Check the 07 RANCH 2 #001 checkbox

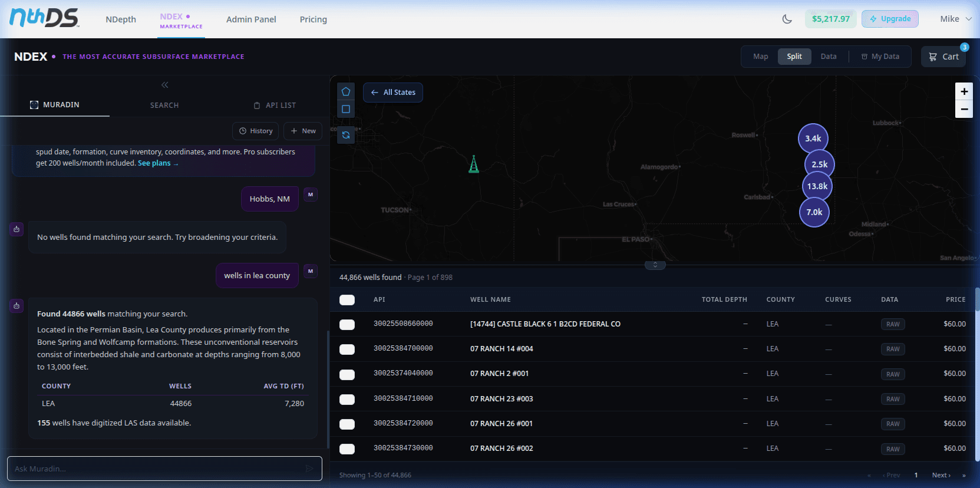point(347,374)
